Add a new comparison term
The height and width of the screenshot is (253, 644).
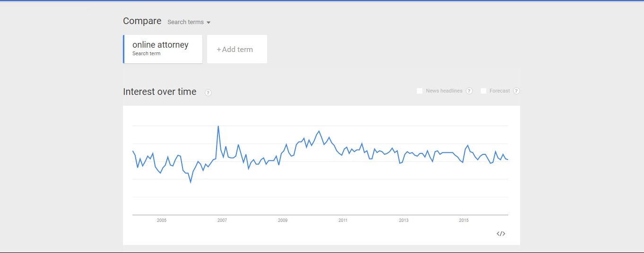coord(237,49)
